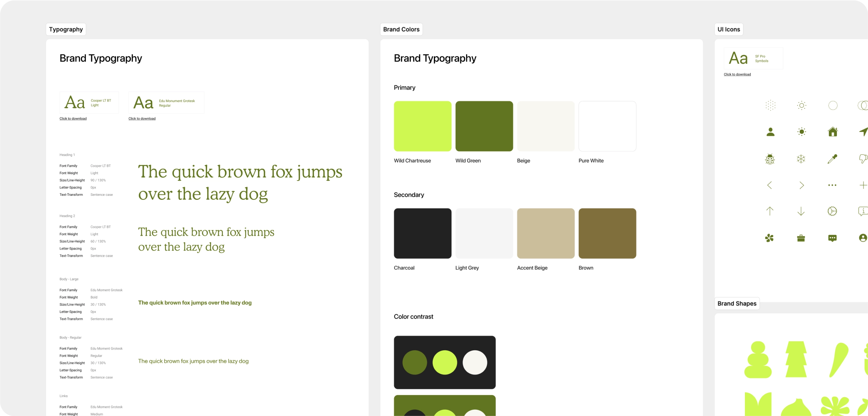Screen dimensions: 868x416
Task: Select the stacked stones brand shape
Action: [758, 360]
